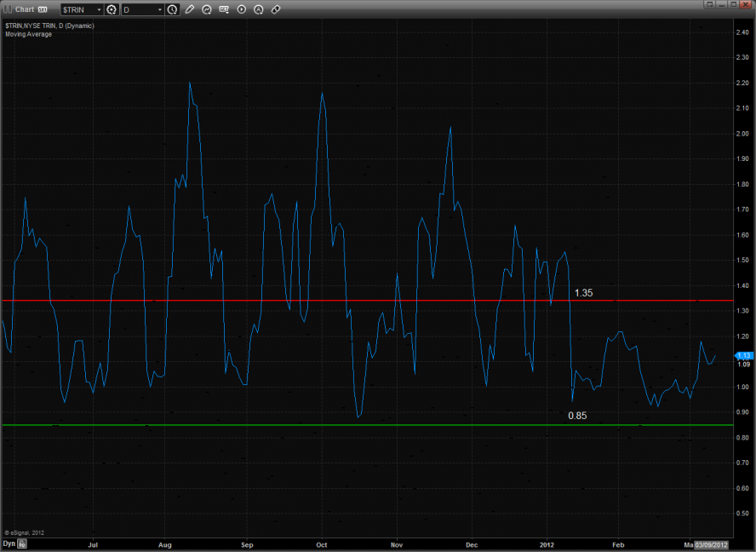Screen dimensions: 756x552
Task: Click the clock time template icon
Action: click(173, 9)
